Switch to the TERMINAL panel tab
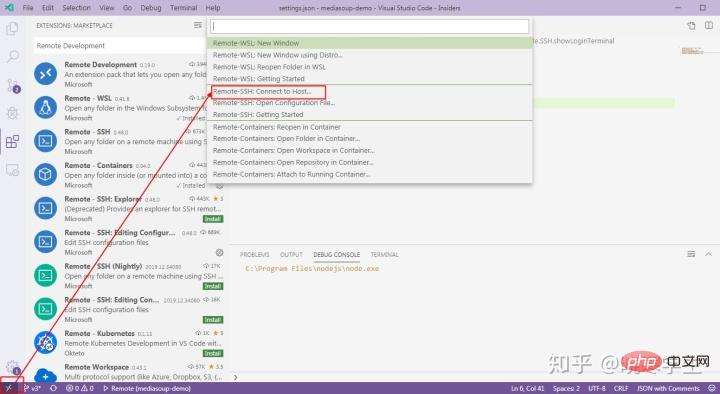This screenshot has width=720, height=394. 384,254
